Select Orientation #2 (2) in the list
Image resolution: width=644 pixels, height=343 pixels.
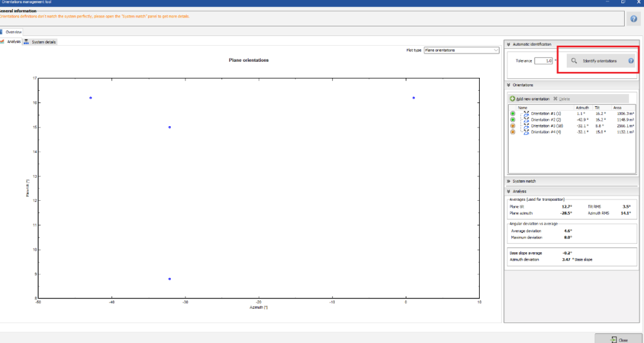[546, 120]
